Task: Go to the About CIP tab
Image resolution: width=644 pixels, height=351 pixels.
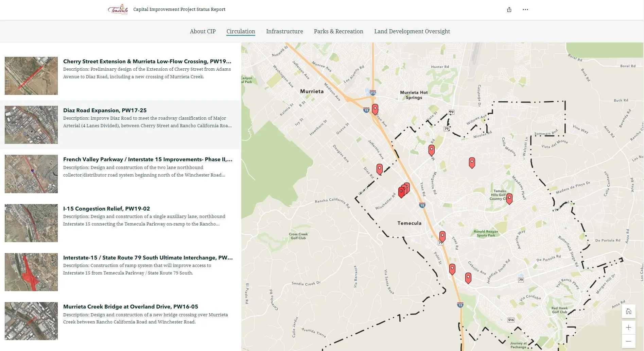Action: tap(203, 31)
